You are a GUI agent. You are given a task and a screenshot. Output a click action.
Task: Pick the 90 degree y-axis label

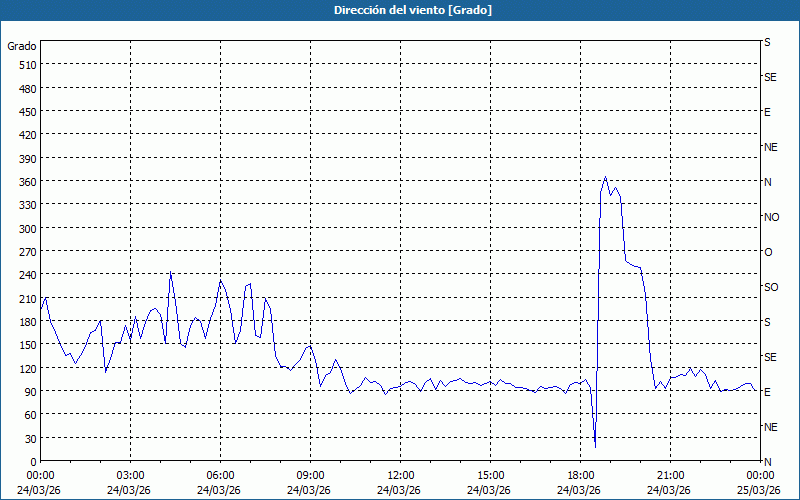coord(27,392)
